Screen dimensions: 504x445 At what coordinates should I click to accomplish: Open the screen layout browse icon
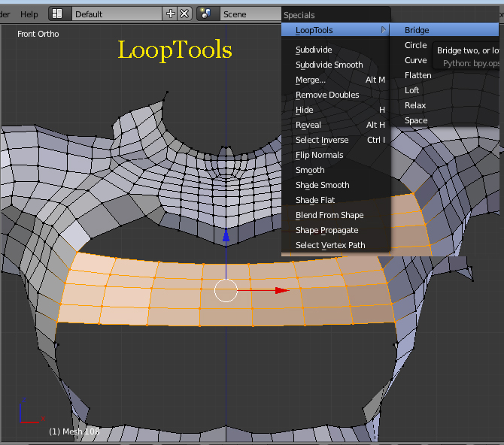point(59,14)
